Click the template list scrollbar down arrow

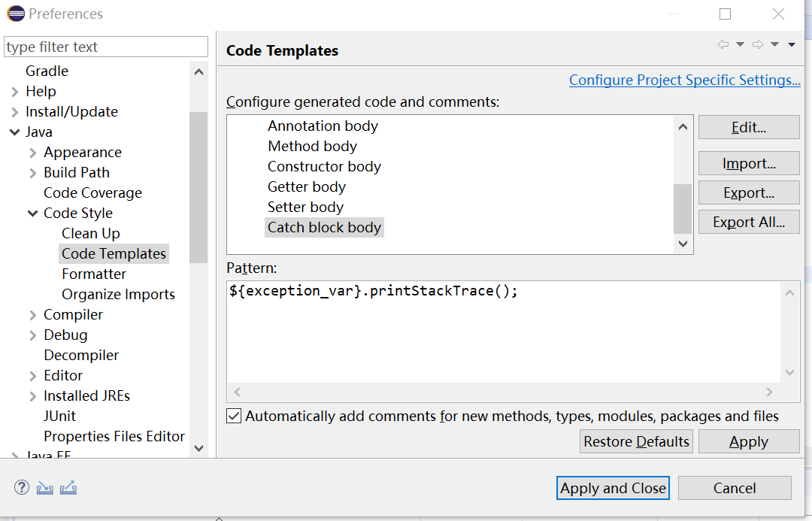click(683, 244)
